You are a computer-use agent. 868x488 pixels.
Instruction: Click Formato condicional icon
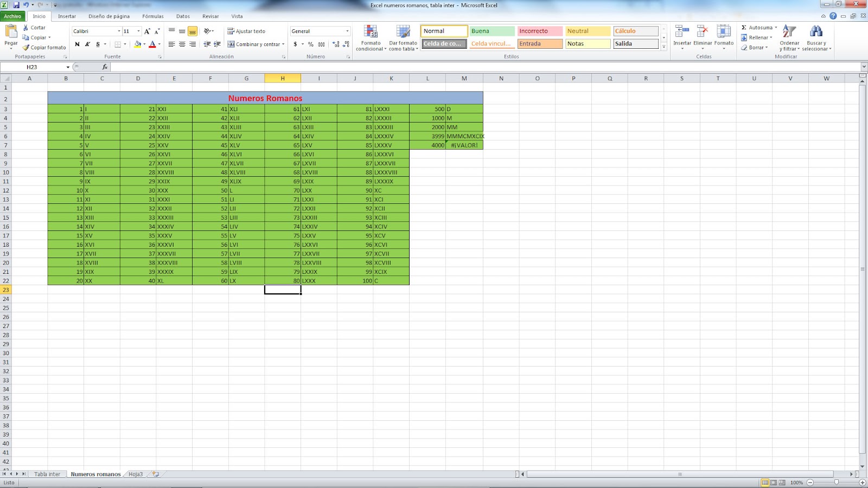(371, 32)
